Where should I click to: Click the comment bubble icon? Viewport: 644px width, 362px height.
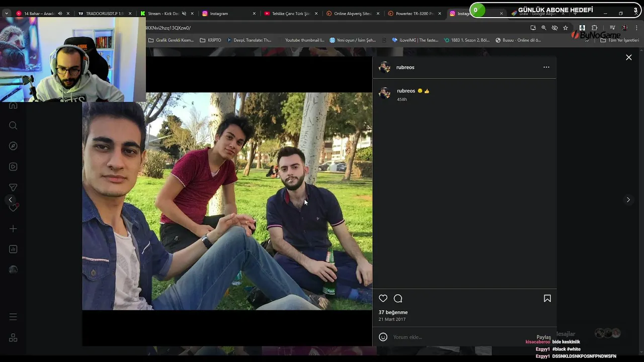pyautogui.click(x=398, y=299)
